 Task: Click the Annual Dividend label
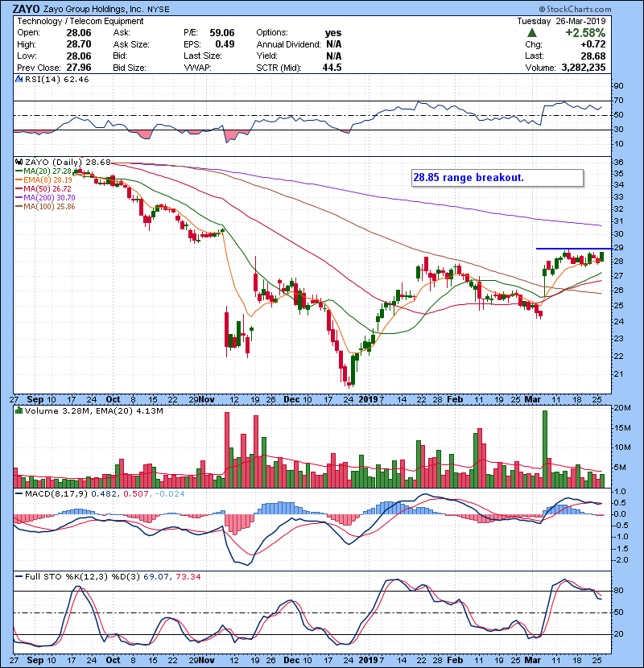click(x=288, y=44)
